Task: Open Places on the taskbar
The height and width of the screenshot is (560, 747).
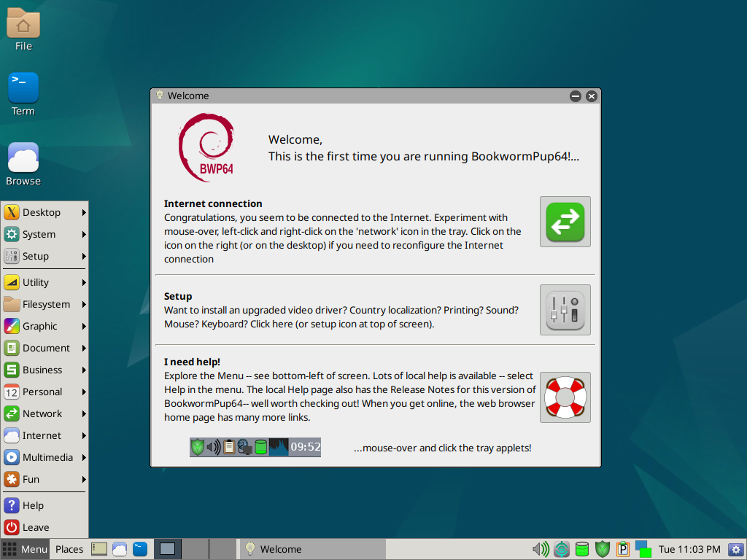Action: pos(69,549)
